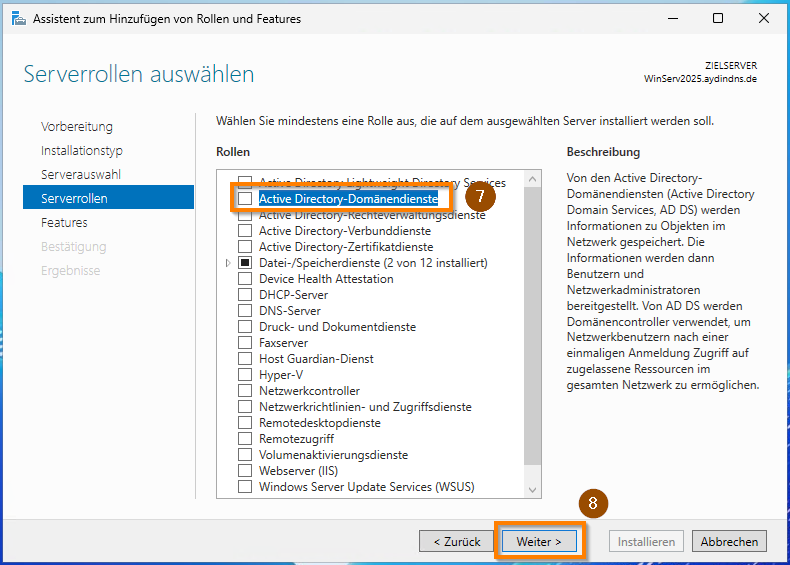This screenshot has width=790, height=565.
Task: Select the Faxserver role label
Action: click(x=283, y=343)
